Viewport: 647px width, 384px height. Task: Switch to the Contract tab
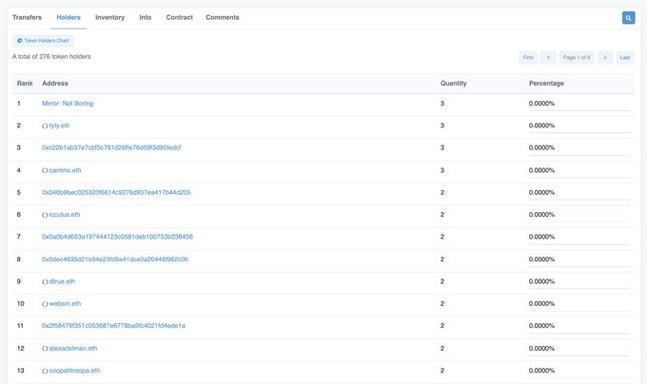(179, 17)
